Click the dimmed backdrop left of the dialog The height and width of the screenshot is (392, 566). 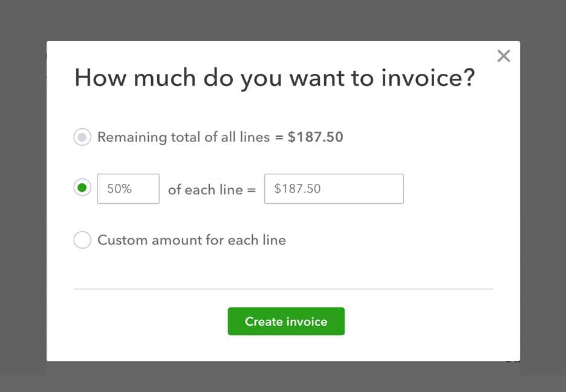(x=23, y=200)
